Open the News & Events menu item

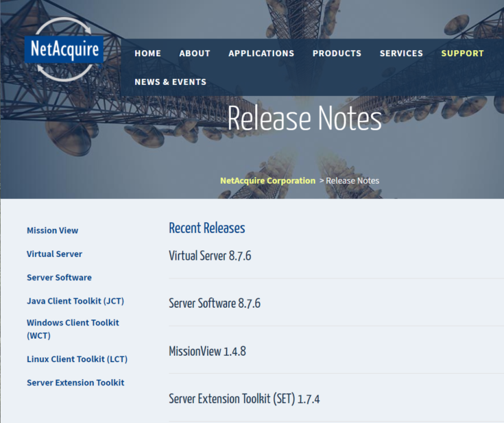pos(170,82)
